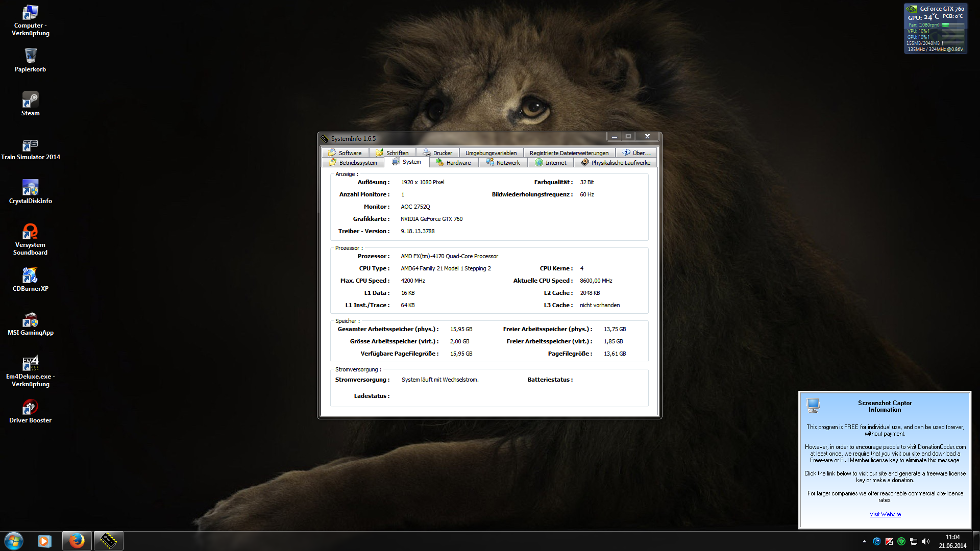
Task: Open the Registrierte Dateierweiterungen tab
Action: (569, 153)
